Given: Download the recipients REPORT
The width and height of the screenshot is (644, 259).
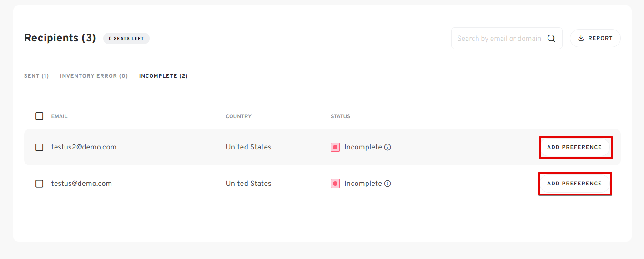Looking at the screenshot, I should tap(595, 38).
